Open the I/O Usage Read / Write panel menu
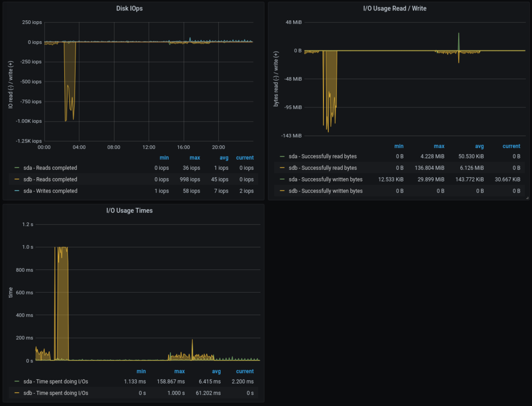 (x=395, y=9)
